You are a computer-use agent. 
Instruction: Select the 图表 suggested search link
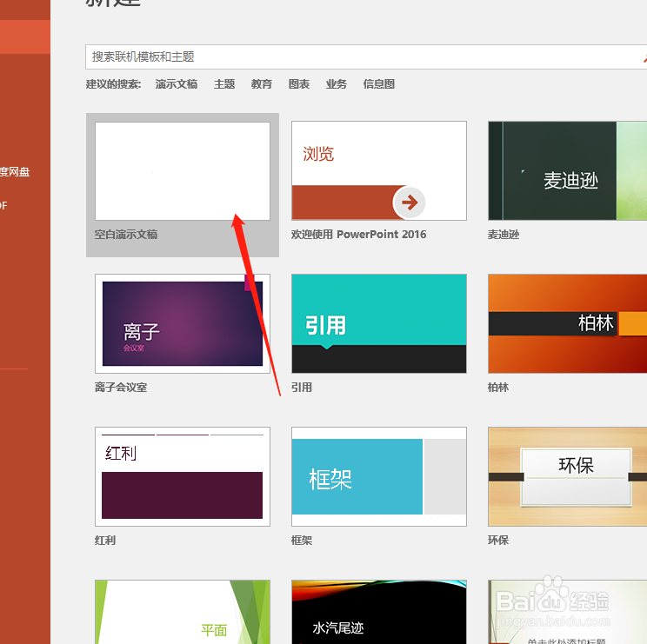coord(299,84)
